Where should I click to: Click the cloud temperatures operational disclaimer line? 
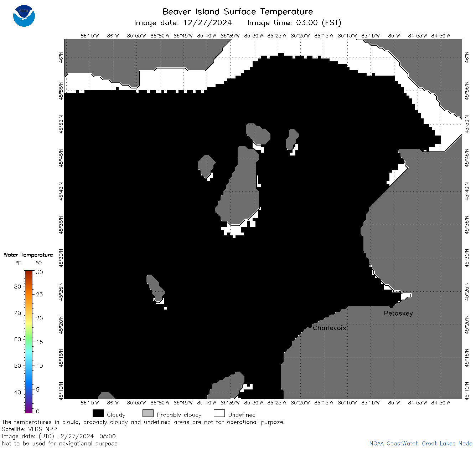[143, 422]
